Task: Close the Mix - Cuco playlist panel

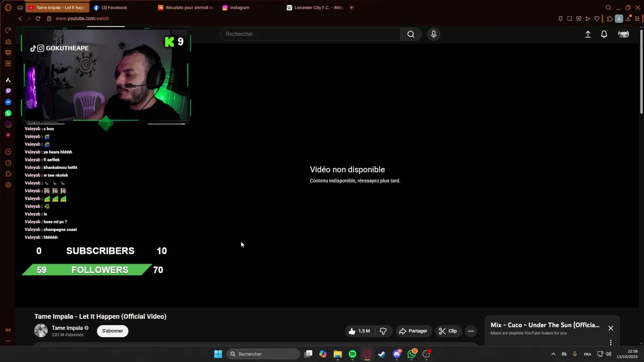Action: click(x=611, y=328)
